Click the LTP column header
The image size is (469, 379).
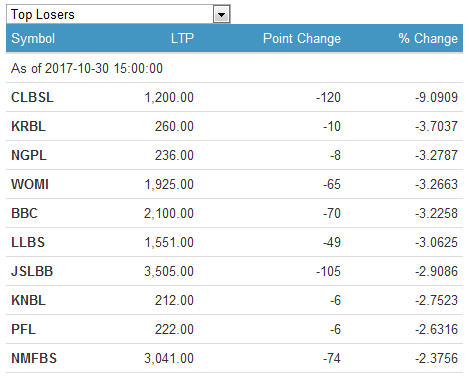coord(182,38)
